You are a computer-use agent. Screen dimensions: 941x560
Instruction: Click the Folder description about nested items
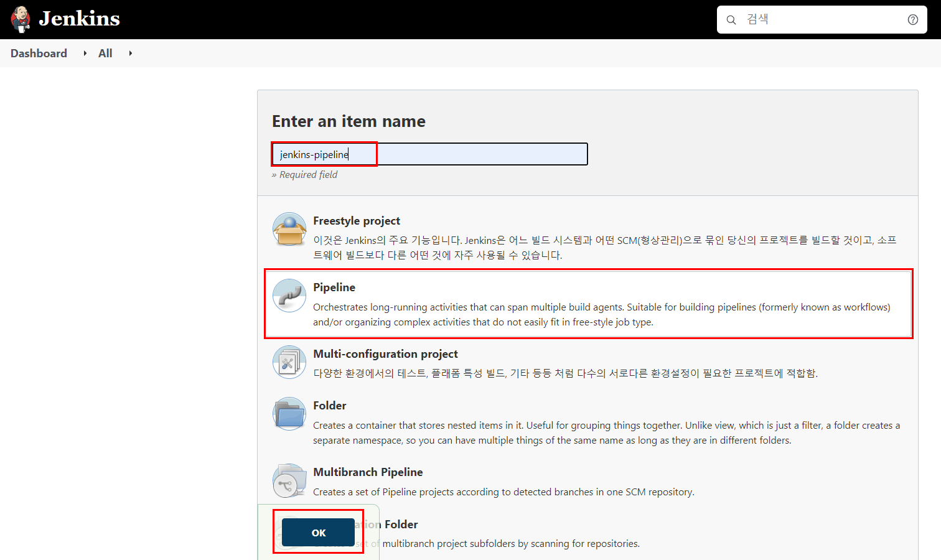tap(607, 433)
